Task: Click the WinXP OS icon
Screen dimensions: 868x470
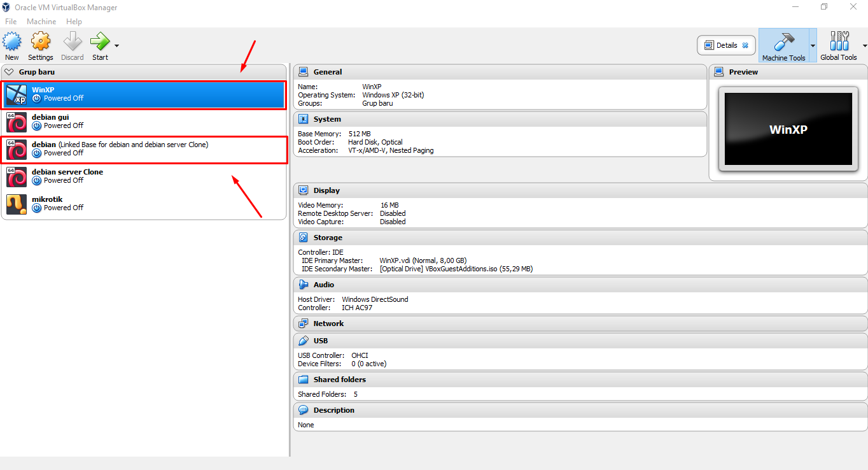Action: (x=17, y=95)
